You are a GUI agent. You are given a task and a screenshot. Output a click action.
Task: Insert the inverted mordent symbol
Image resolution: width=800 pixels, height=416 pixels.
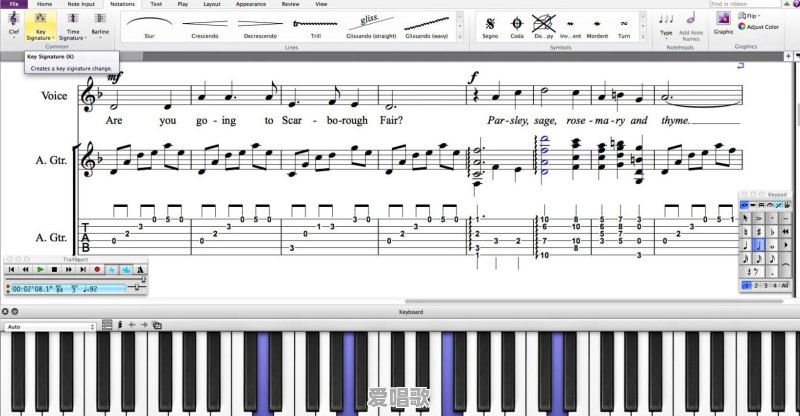570,27
